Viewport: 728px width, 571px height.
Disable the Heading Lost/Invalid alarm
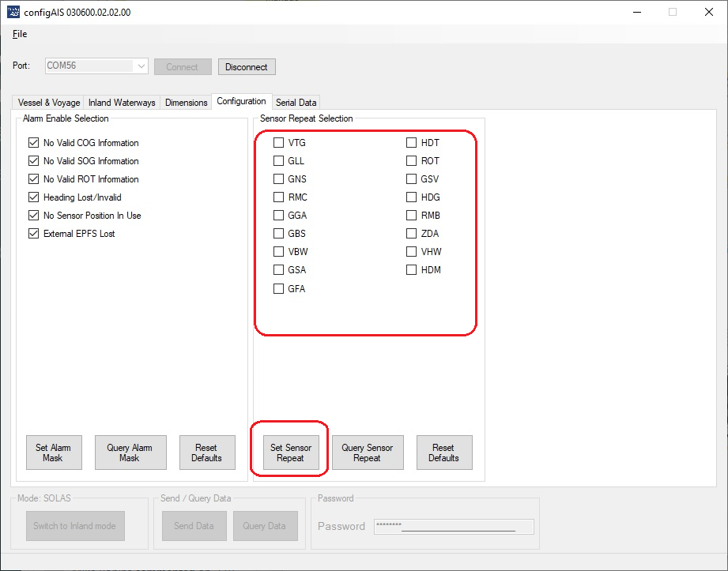[33, 197]
